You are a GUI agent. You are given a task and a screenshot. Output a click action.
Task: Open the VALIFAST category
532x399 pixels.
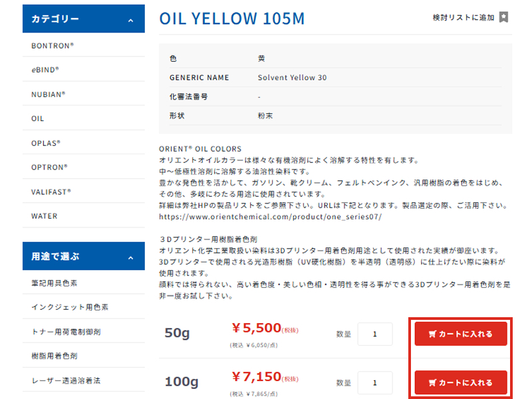(51, 192)
